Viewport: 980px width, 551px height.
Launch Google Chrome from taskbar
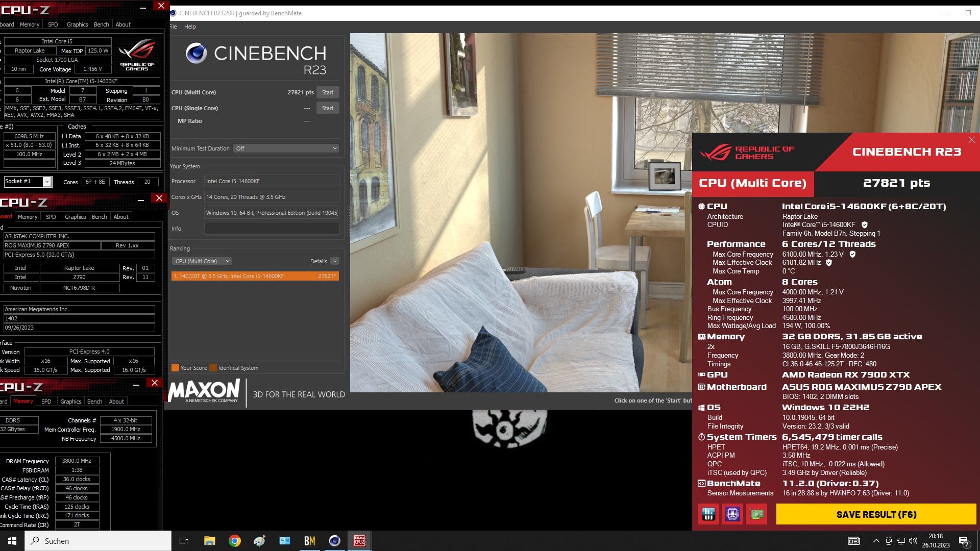(x=234, y=541)
